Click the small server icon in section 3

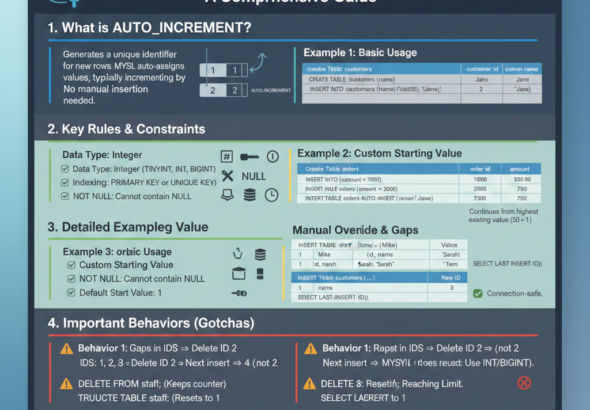coord(260,273)
